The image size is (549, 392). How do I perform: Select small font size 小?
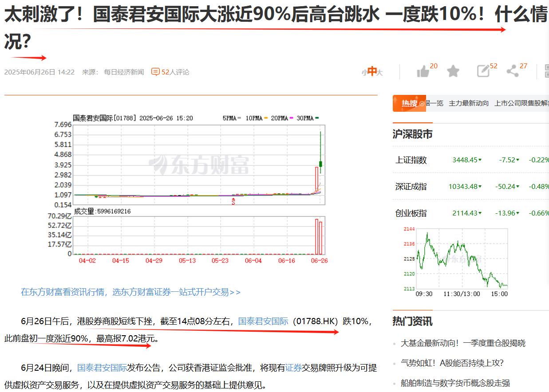[x=364, y=73]
